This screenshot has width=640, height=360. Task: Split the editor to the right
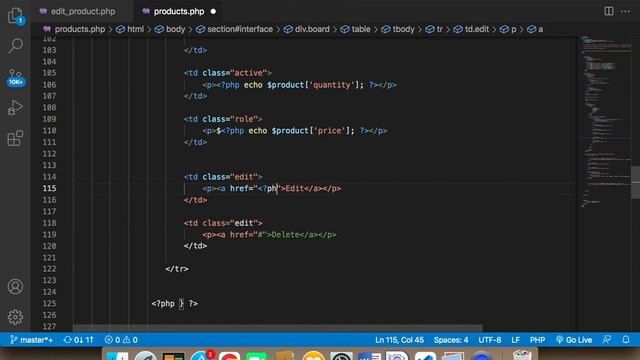click(x=609, y=11)
